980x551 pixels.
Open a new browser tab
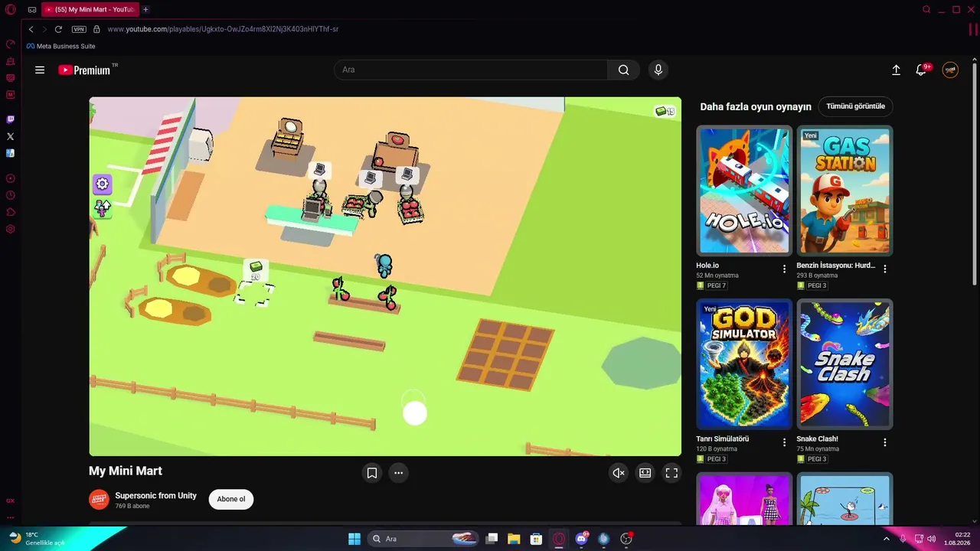145,9
